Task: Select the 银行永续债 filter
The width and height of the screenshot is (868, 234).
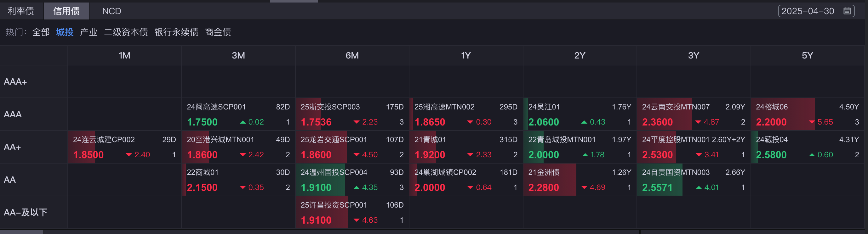Action: (x=176, y=32)
